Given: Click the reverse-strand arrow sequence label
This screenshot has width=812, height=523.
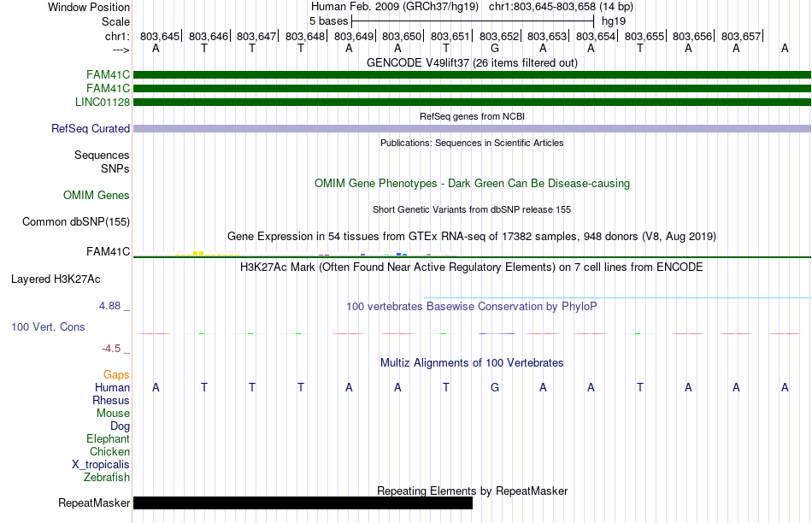Looking at the screenshot, I should 121,50.
